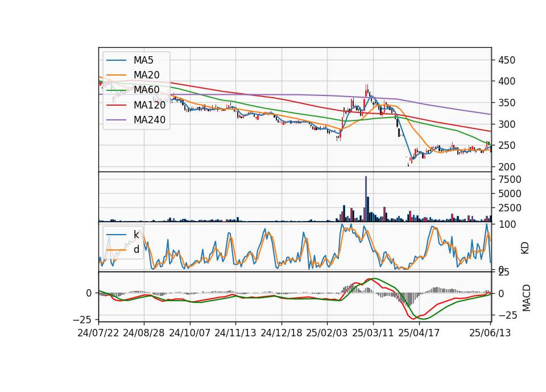Click the 24/10/07 date axis label

coord(190,333)
